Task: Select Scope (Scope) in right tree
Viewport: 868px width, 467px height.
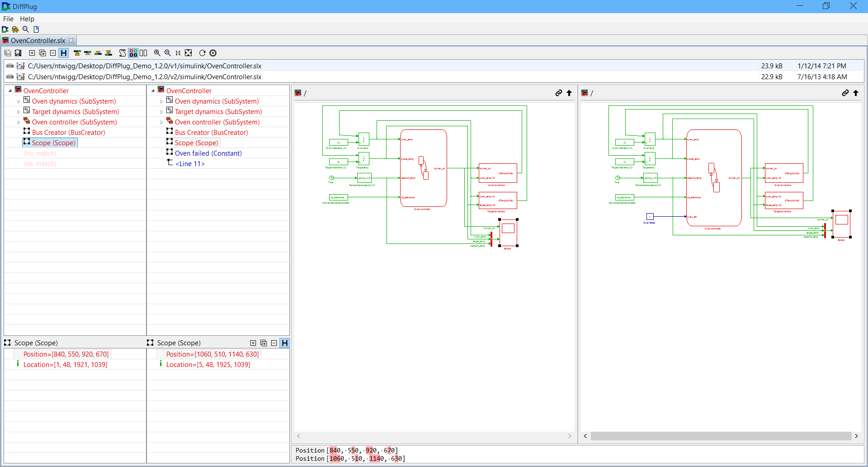Action: click(196, 143)
